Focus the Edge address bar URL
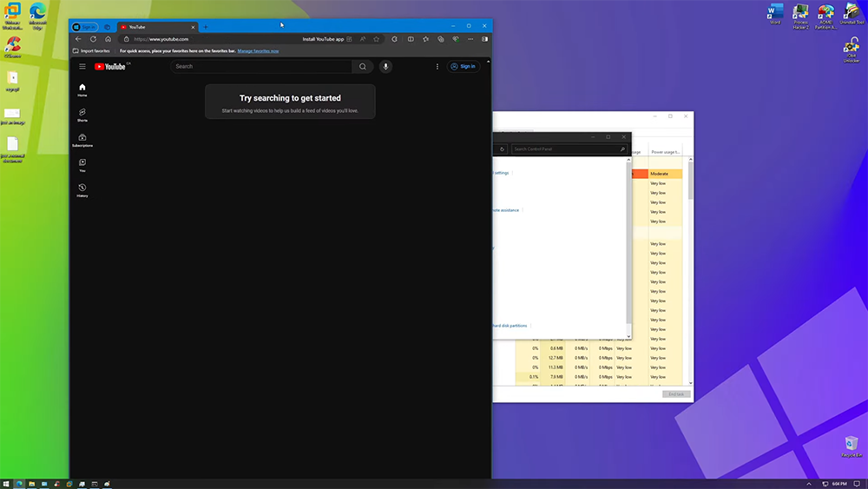 161,39
